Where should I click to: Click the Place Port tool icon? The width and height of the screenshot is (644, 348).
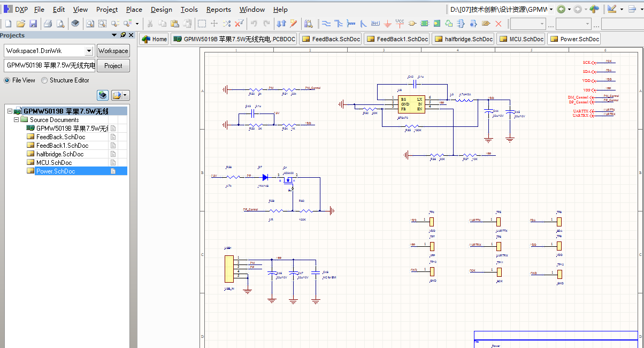click(486, 24)
